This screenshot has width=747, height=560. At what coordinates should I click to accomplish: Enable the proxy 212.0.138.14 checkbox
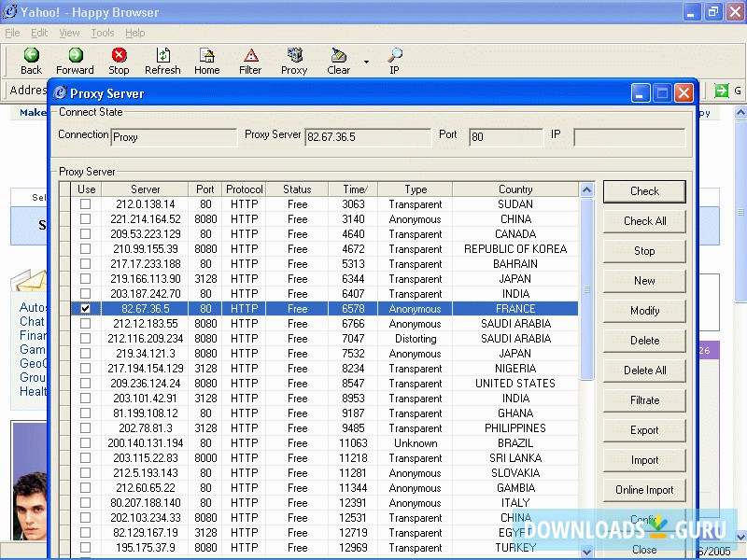(86, 204)
